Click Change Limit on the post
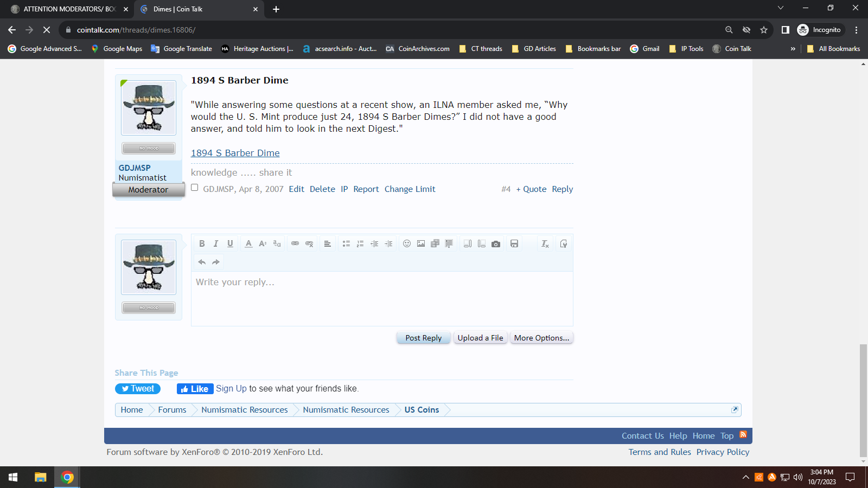The width and height of the screenshot is (868, 488). [410, 189]
